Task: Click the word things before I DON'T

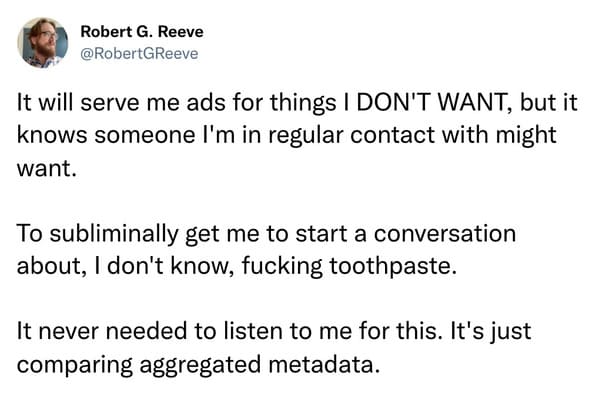Action: click(303, 104)
